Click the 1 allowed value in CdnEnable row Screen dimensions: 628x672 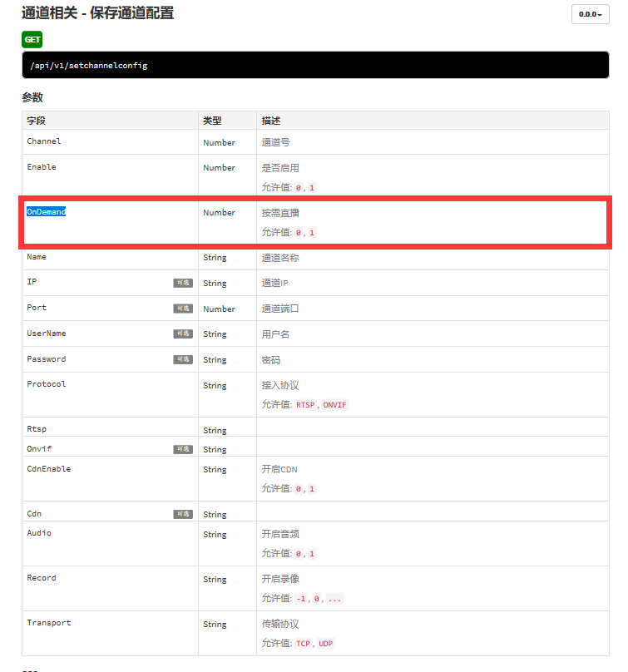coord(312,489)
